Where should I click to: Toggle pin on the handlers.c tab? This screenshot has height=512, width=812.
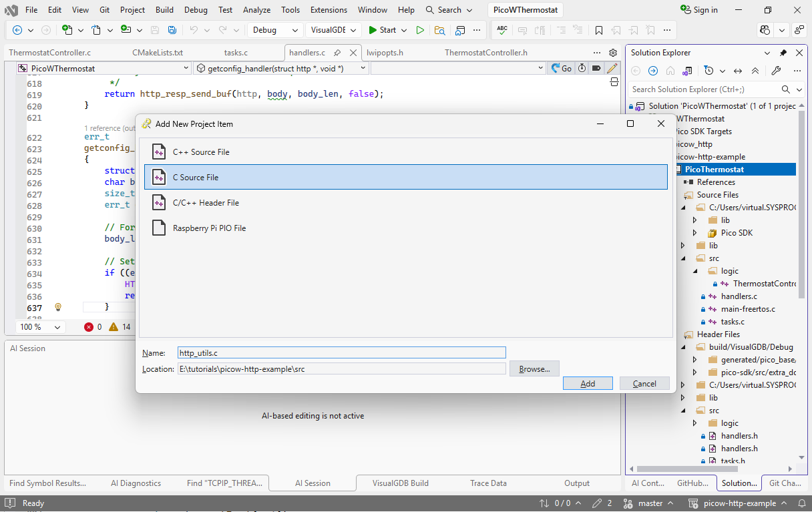337,53
